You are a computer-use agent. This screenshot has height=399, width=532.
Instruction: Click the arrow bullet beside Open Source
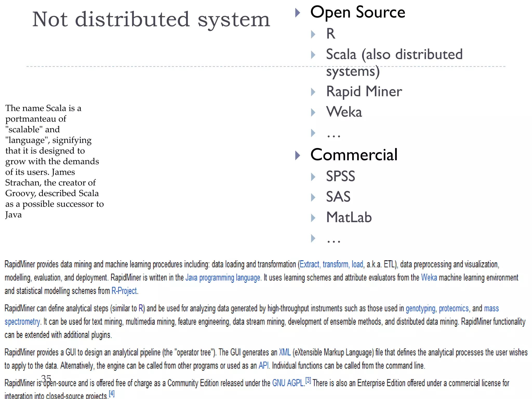pos(298,12)
